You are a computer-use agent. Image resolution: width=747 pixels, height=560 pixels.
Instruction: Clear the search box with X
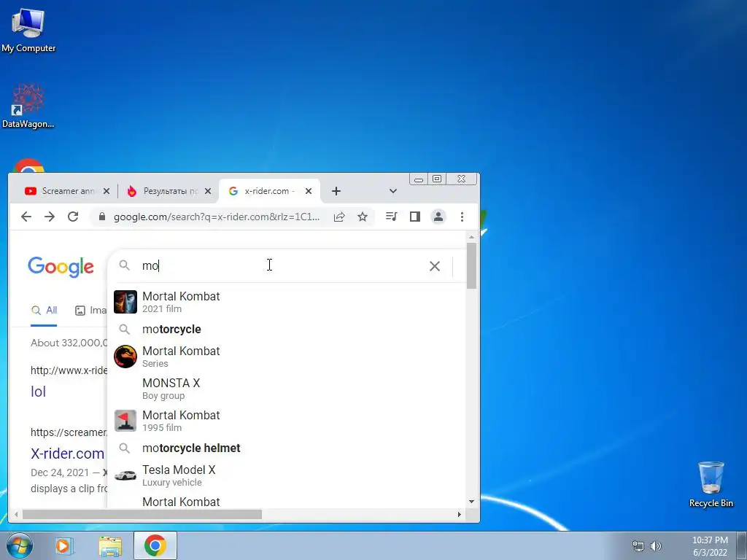[x=435, y=266]
